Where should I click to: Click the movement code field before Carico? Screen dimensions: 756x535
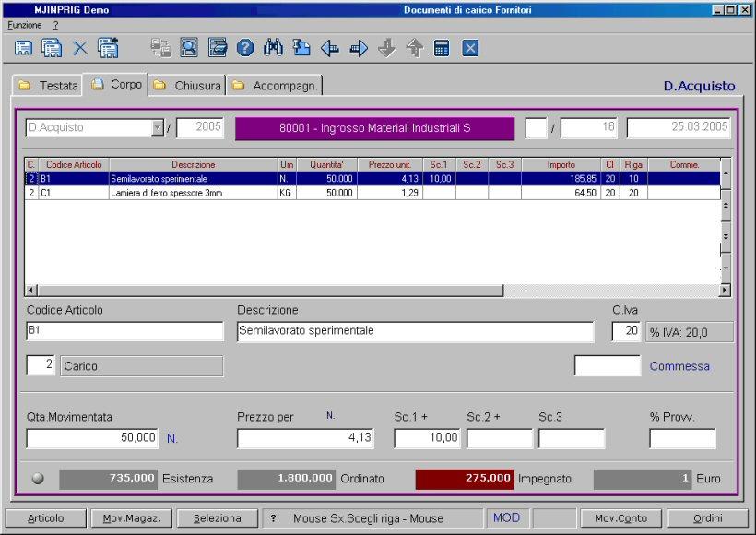(x=41, y=365)
